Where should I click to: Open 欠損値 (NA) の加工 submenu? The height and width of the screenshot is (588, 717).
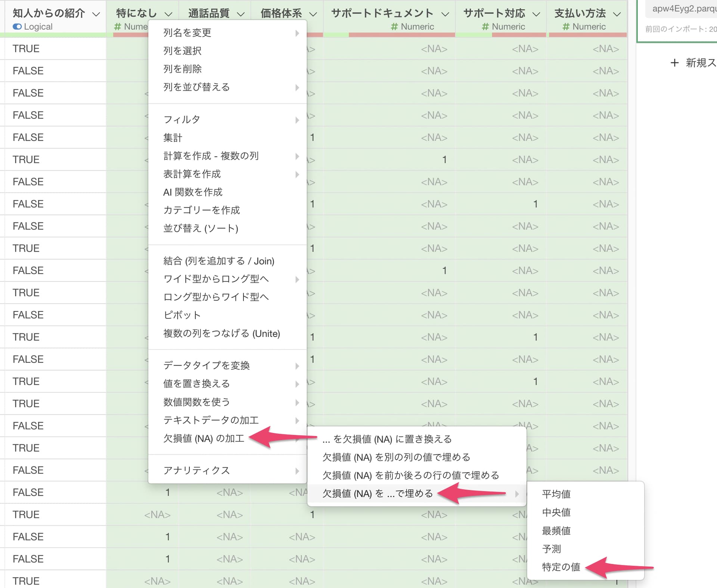click(x=204, y=438)
